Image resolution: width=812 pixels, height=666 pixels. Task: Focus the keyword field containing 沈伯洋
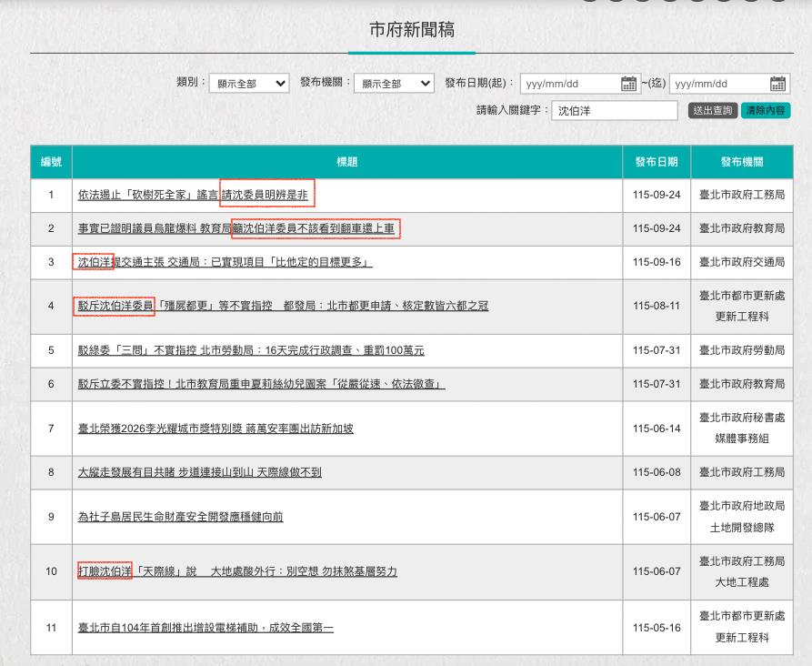pyautogui.click(x=615, y=110)
